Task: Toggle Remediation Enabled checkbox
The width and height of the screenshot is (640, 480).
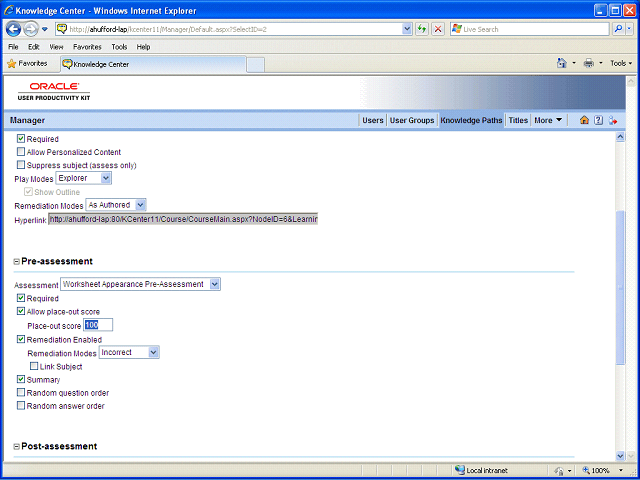Action: pyautogui.click(x=21, y=339)
